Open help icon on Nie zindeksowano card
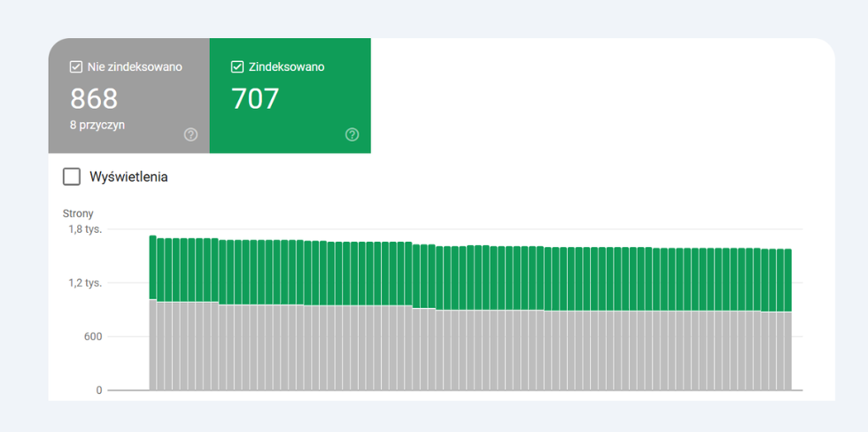 coord(190,135)
